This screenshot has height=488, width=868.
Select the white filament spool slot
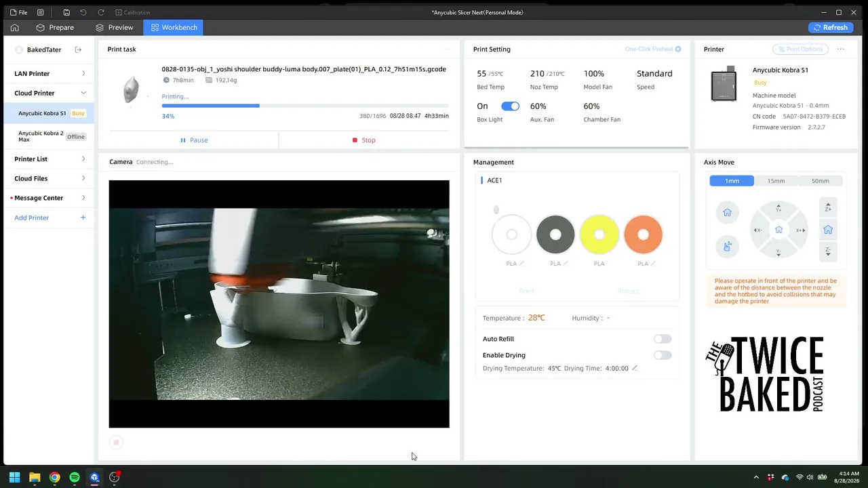[511, 235]
